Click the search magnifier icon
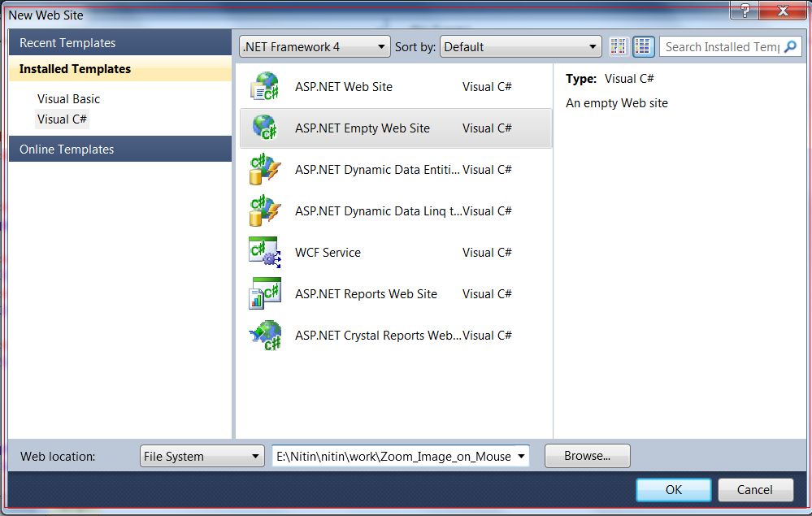 pos(791,46)
